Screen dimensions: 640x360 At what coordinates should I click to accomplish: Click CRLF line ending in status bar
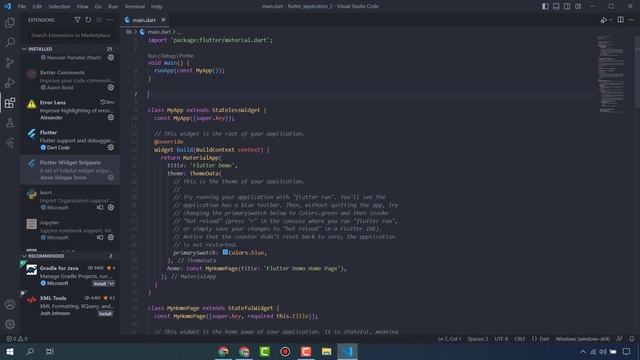[x=520, y=339]
